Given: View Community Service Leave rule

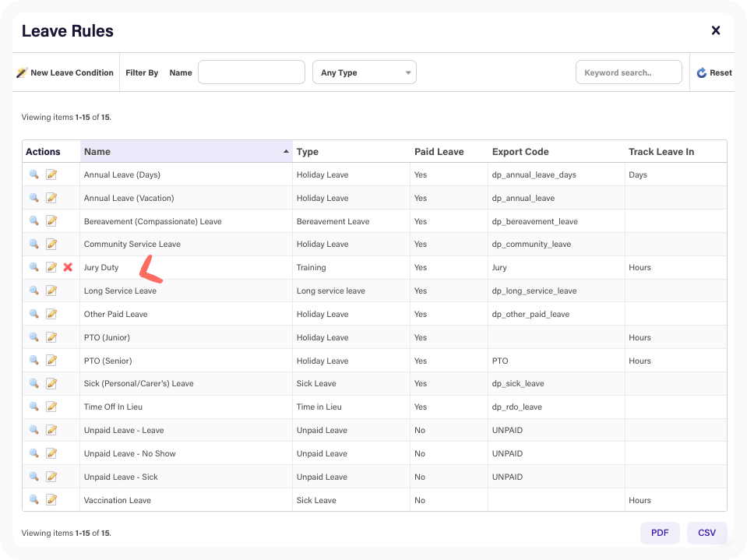Looking at the screenshot, I should 33,244.
